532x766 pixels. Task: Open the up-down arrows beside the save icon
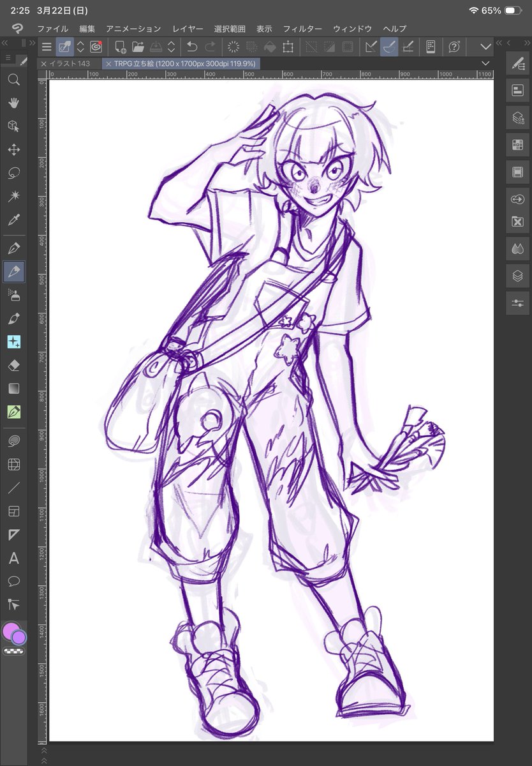pos(172,47)
